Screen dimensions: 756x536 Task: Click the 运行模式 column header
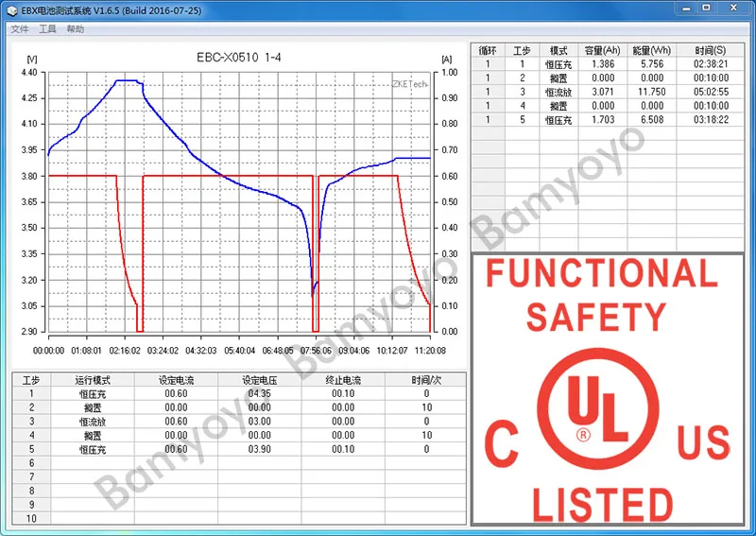click(x=92, y=380)
